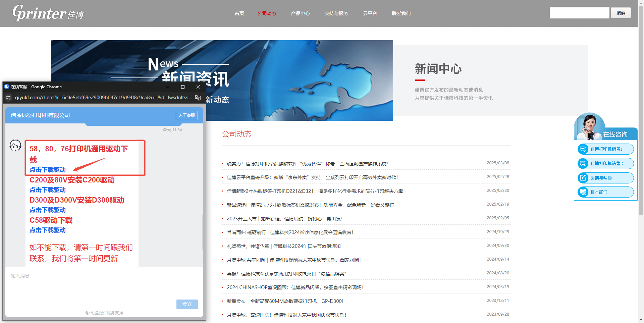Image resolution: width=644 pixels, height=323 pixels.
Task: Open news 营满而归 砥砺前行
Action: [290, 232]
